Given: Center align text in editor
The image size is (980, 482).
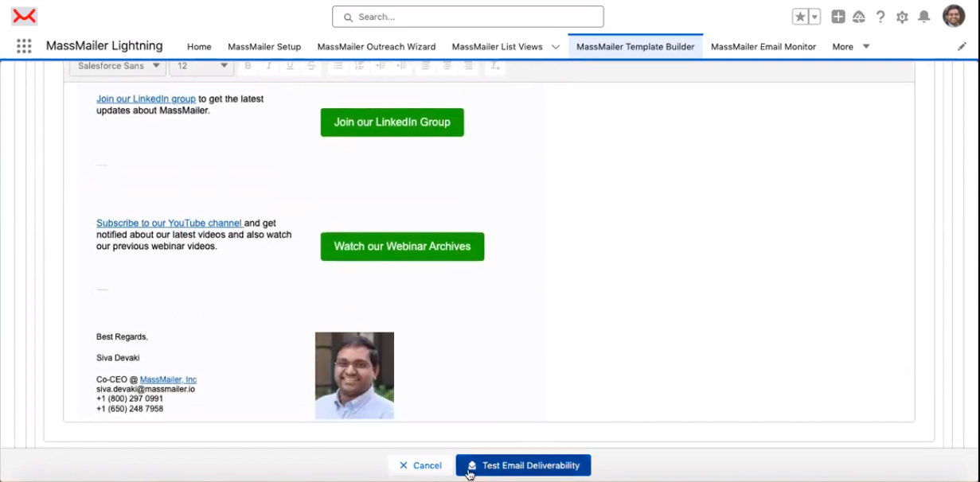Looking at the screenshot, I should click(x=447, y=66).
